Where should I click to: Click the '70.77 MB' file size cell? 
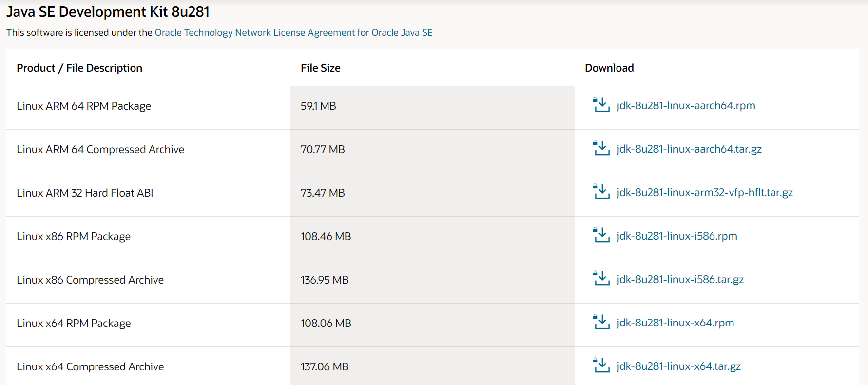click(x=432, y=151)
